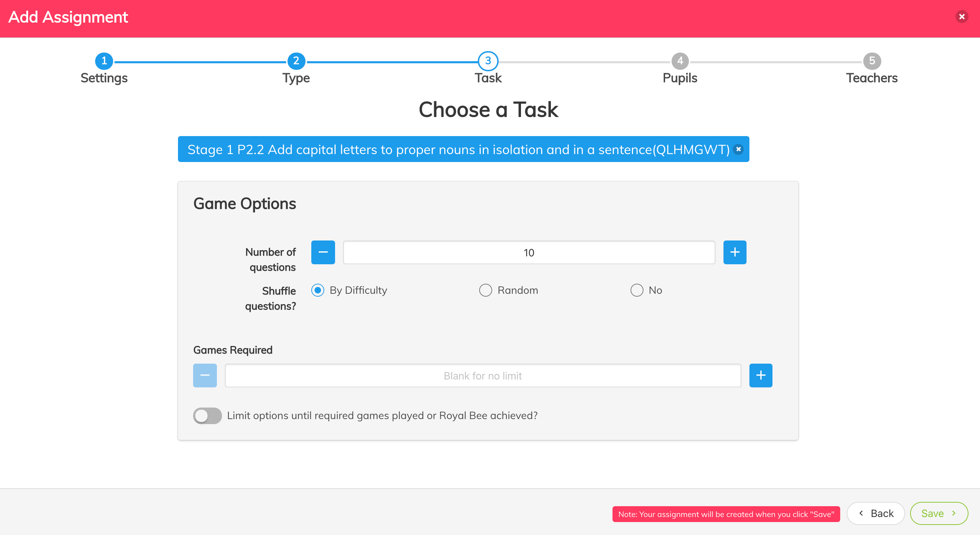Focus the number of questions field

[x=529, y=252]
